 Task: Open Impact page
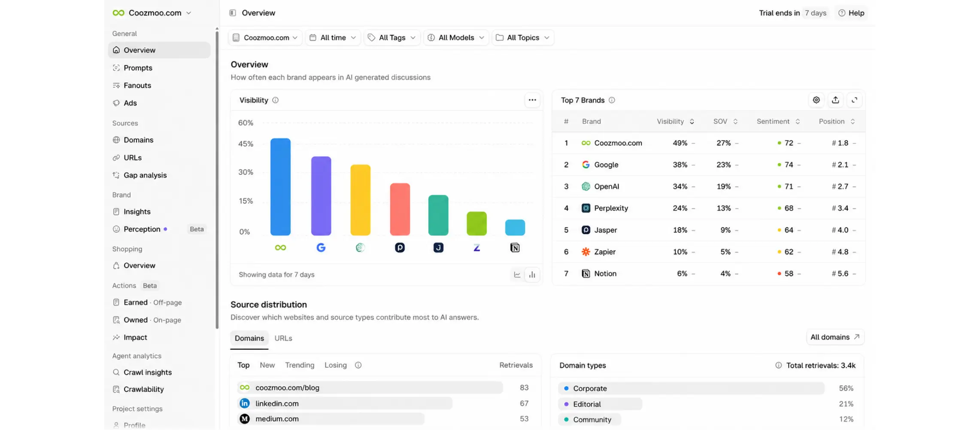tap(159, 338)
